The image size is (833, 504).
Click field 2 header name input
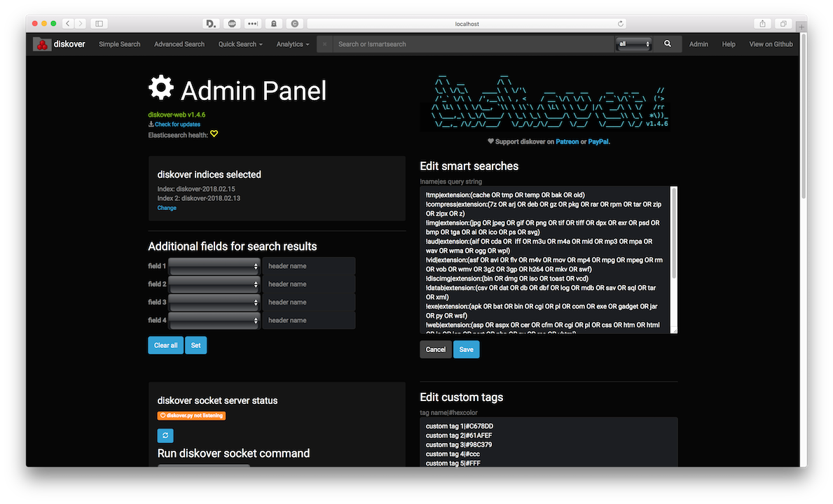309,284
